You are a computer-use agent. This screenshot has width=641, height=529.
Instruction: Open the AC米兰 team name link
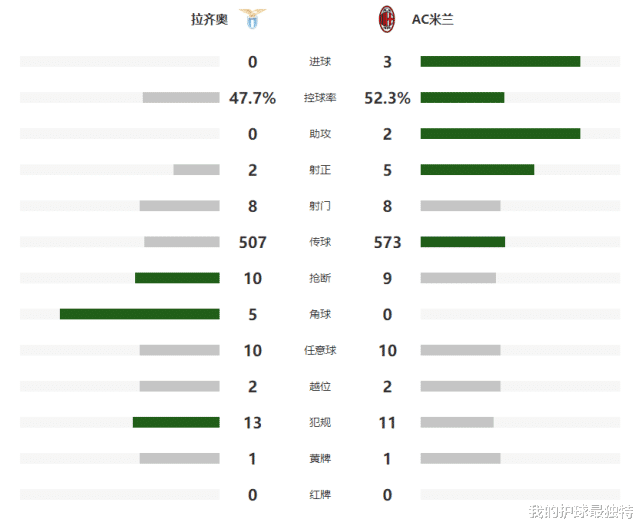tap(432, 19)
